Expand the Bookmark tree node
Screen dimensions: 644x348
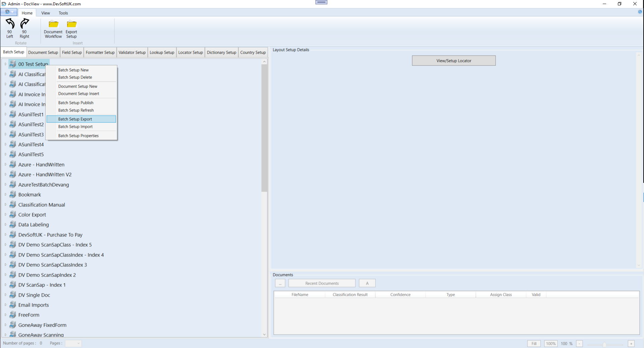click(5, 195)
